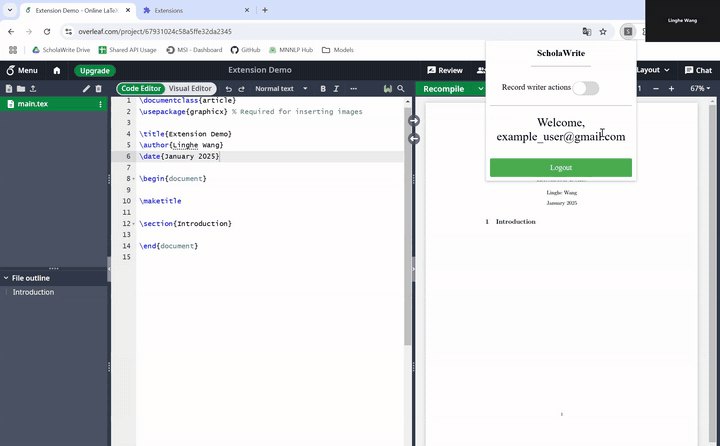Bookmark this page with star icon
Viewport: 720px width, 446px height.
(603, 32)
